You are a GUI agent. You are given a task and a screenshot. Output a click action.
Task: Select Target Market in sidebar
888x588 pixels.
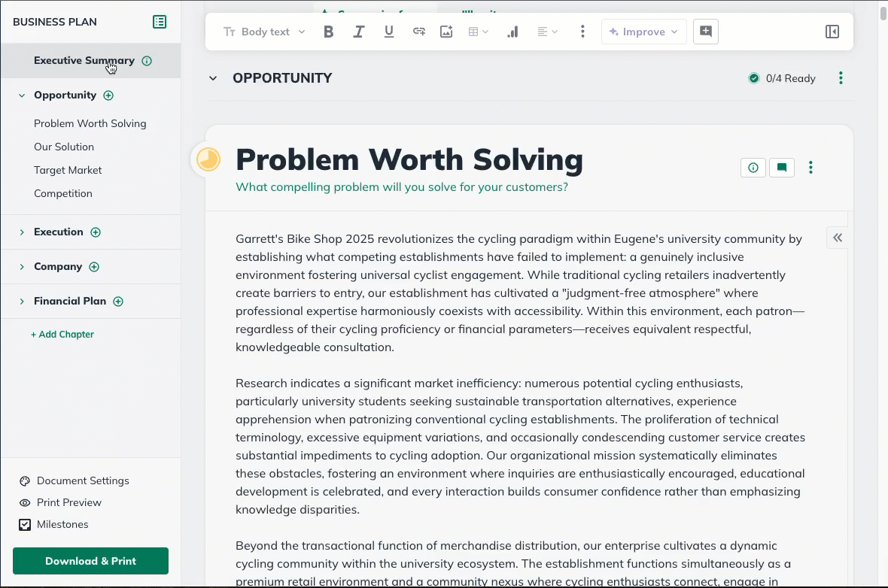pyautogui.click(x=68, y=170)
